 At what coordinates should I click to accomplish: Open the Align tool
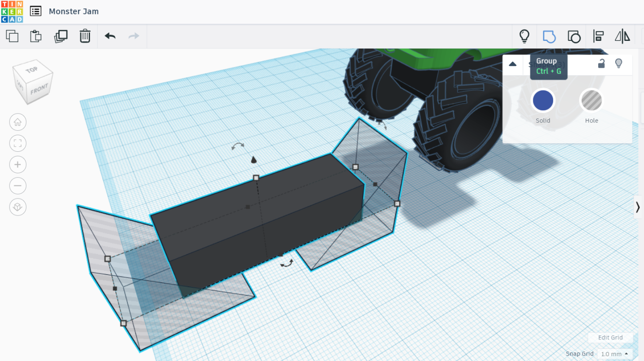[598, 36]
